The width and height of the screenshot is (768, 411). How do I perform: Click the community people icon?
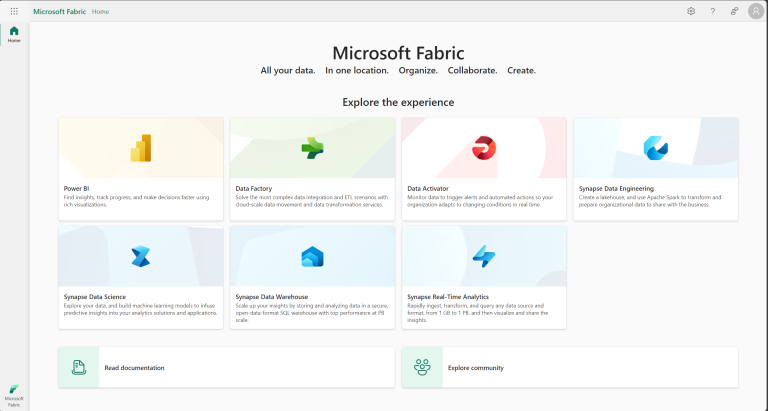click(x=422, y=367)
